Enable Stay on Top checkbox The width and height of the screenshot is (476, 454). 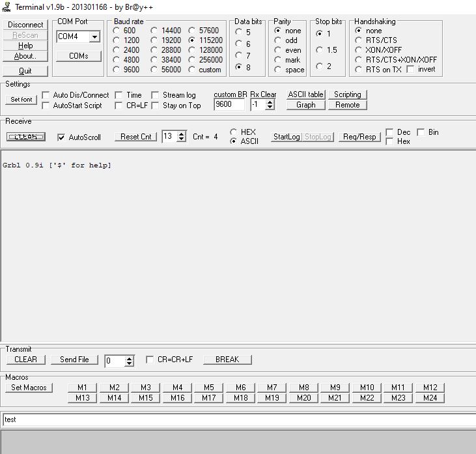click(x=155, y=106)
